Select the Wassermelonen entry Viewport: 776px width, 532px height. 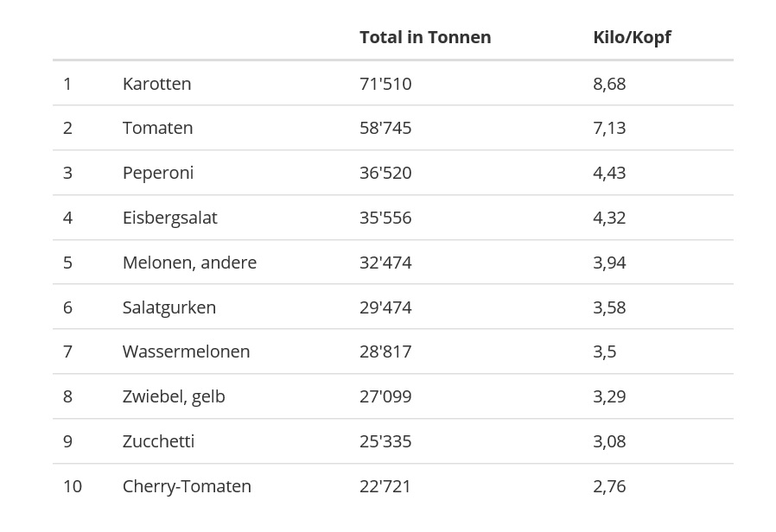(186, 351)
